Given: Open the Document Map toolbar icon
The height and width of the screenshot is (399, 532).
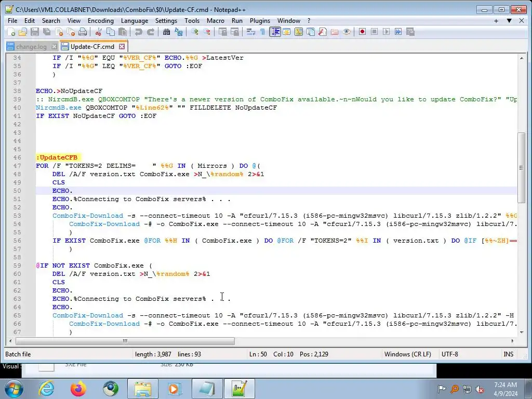Looking at the screenshot, I should 299,32.
